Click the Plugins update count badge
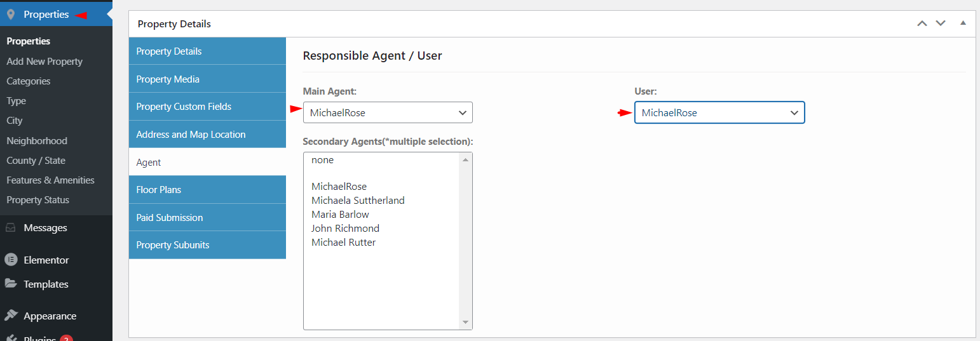 point(66,338)
